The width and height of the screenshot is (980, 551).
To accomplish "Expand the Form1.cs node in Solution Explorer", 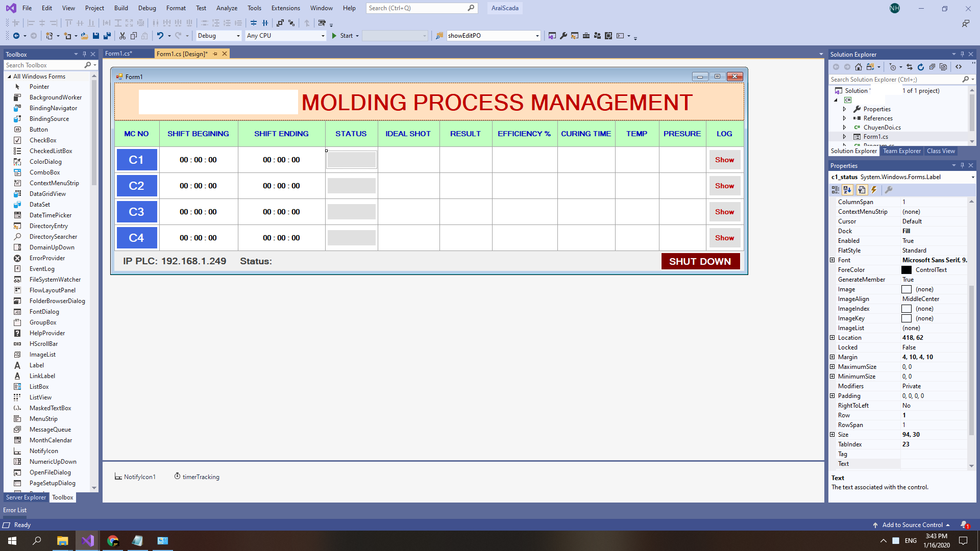I will [x=845, y=137].
